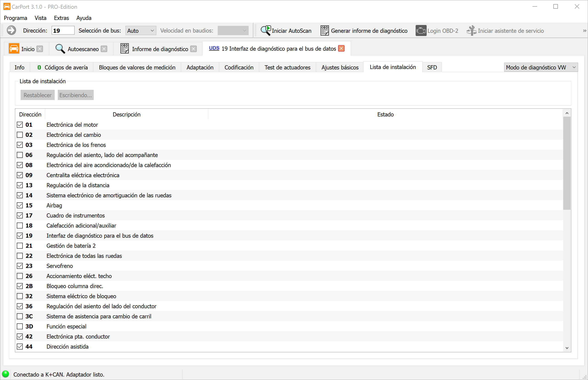This screenshot has width=588, height=380.
Task: Open the Extras menu
Action: (61, 18)
